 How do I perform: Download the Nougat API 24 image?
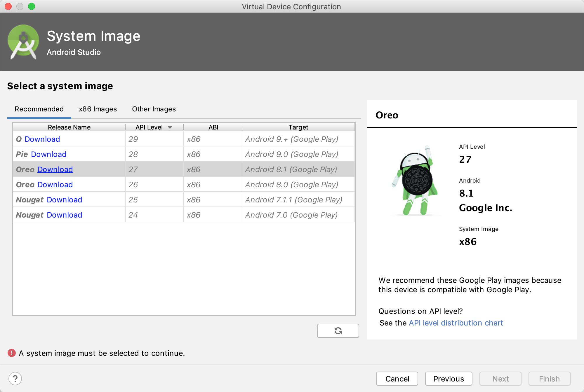(x=64, y=215)
